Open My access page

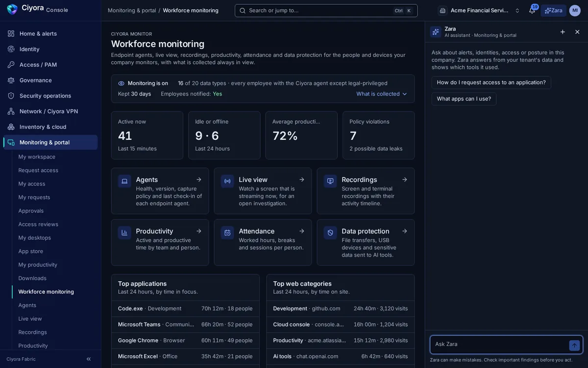coord(54,184)
